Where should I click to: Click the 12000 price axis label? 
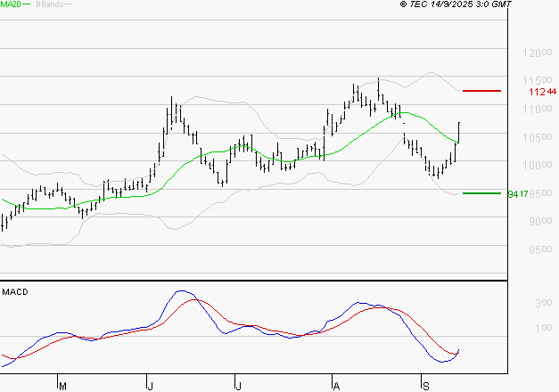tap(538, 53)
